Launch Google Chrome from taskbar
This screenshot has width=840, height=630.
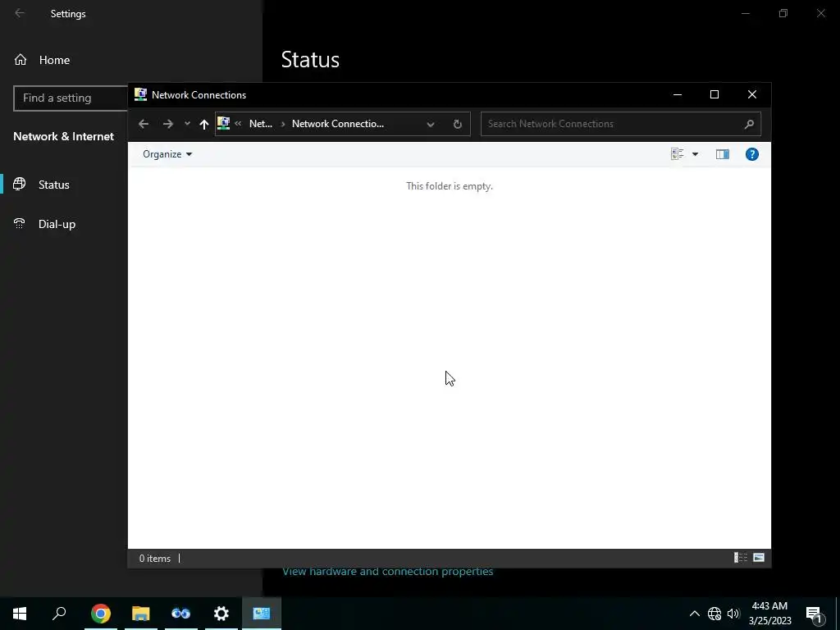[100, 614]
